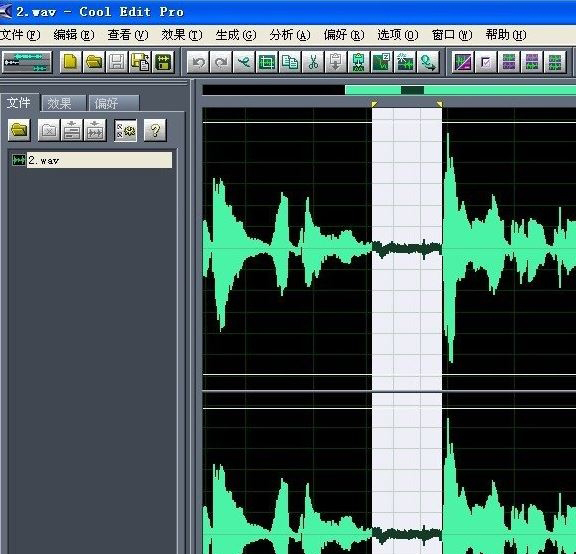Click the green waveform icon marked Z
576x554 pixels.
(382, 62)
